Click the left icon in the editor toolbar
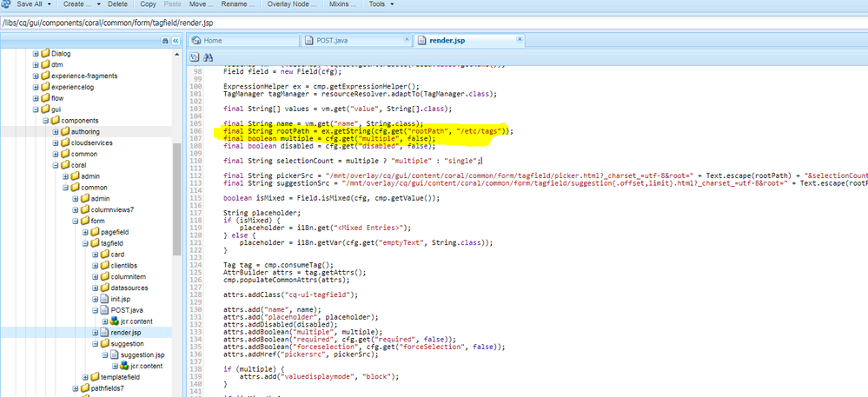This screenshot has width=868, height=397. (195, 56)
